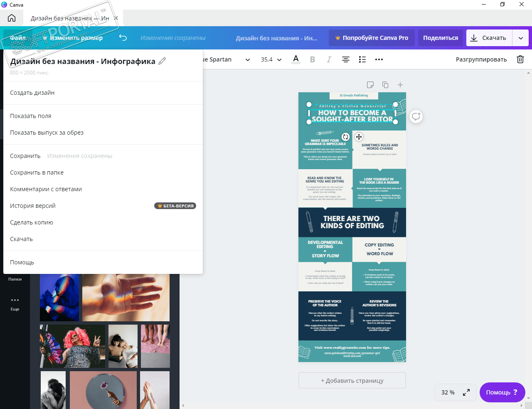Open the 32 % zoom control
The width and height of the screenshot is (532, 409).
coord(448,392)
